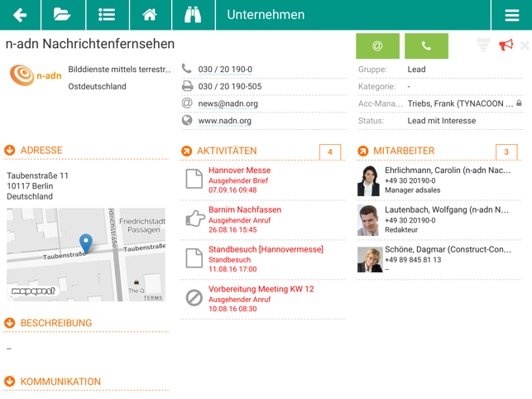Open the hamburger menu
The width and height of the screenshot is (532, 399).
point(511,15)
